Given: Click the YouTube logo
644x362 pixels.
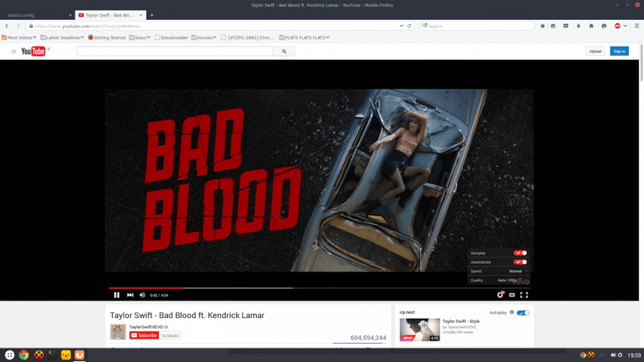Looking at the screenshot, I should [33, 52].
